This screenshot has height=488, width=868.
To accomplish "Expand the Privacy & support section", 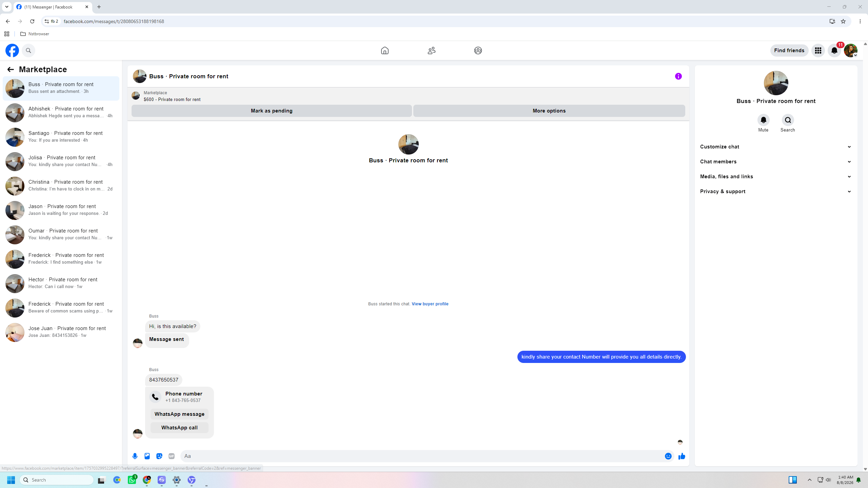I will pyautogui.click(x=776, y=191).
